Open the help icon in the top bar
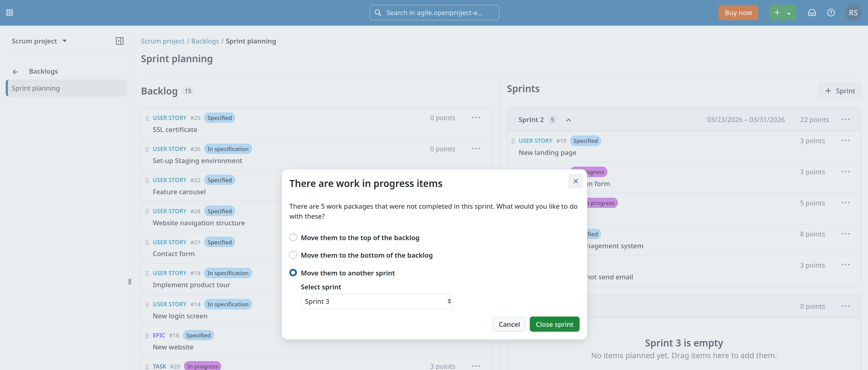The width and height of the screenshot is (868, 370). pos(831,12)
